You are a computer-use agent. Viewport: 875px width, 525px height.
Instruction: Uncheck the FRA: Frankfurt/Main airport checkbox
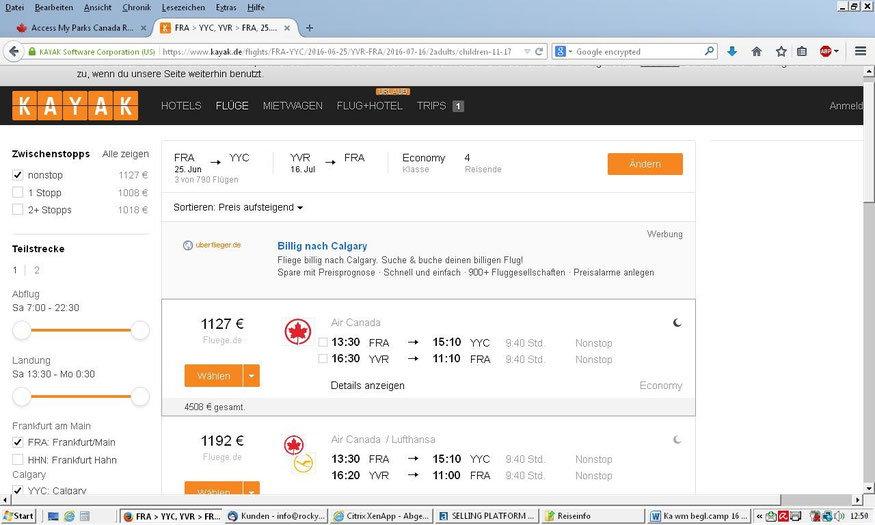(x=18, y=442)
